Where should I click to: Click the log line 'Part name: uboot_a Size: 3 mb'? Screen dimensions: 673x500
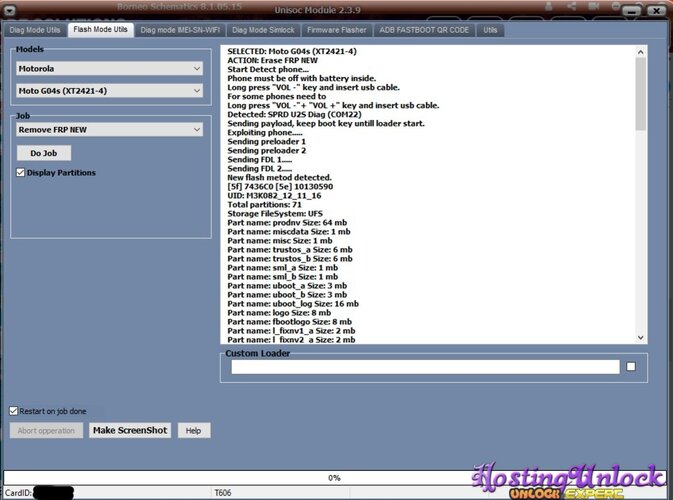[x=287, y=286]
